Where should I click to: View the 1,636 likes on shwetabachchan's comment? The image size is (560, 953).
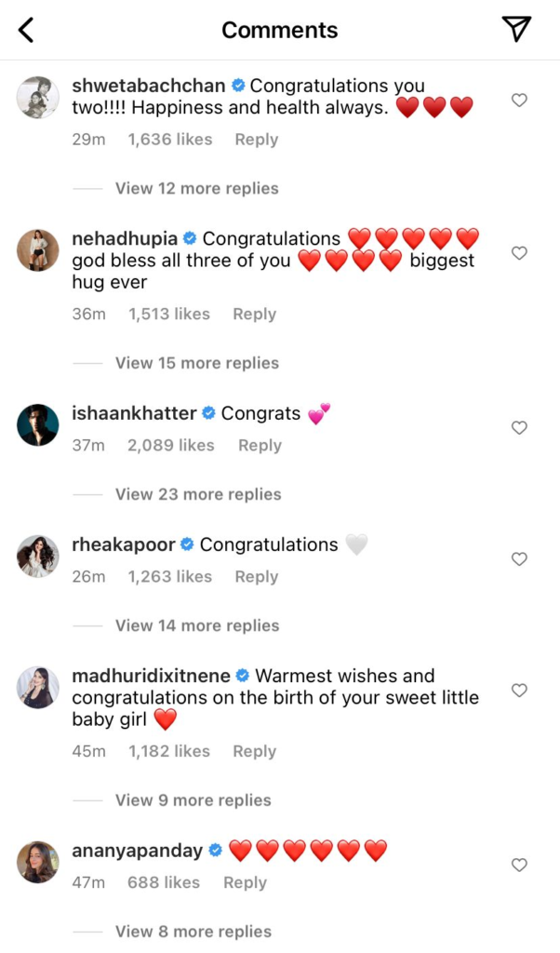(x=169, y=140)
